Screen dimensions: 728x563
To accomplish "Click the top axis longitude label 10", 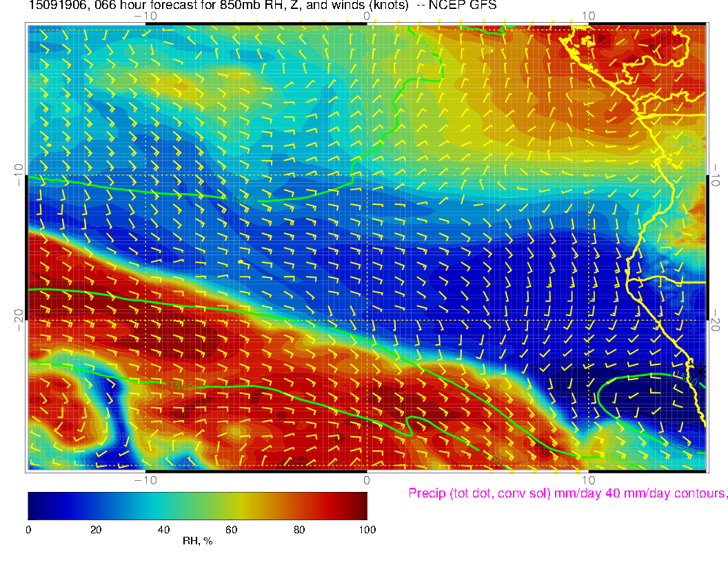I will point(588,15).
